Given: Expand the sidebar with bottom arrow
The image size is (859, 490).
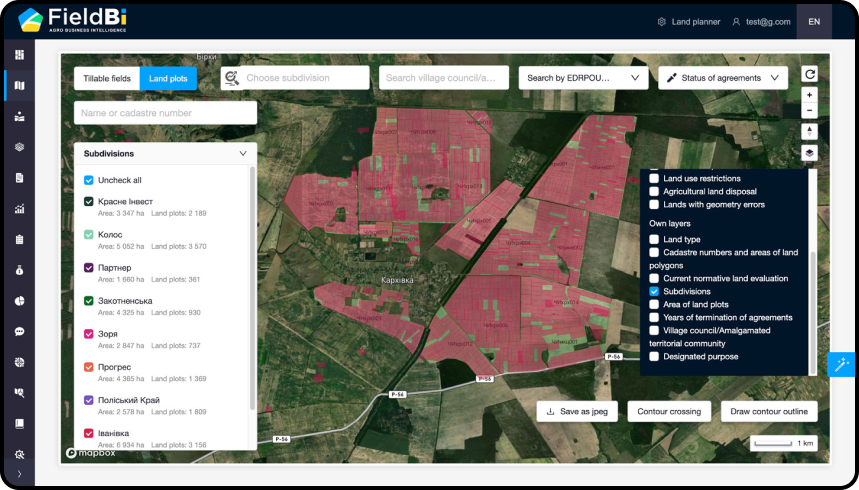Looking at the screenshot, I should point(20,474).
